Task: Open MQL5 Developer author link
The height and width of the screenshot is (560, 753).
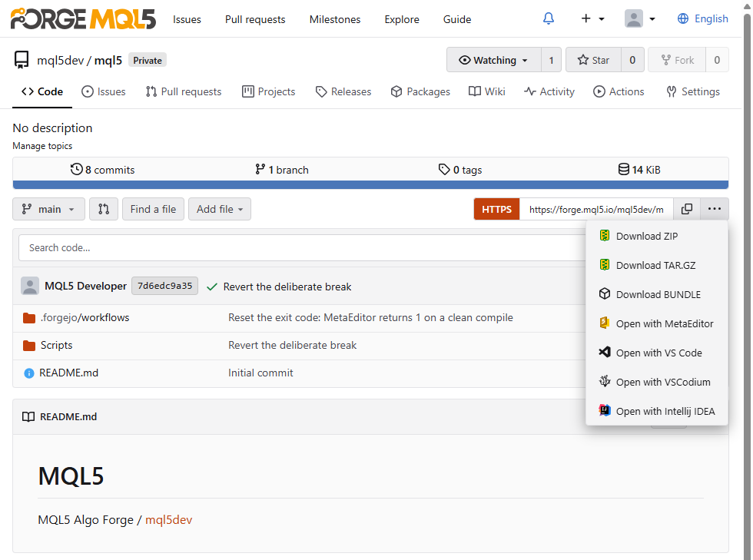Action: 85,287
